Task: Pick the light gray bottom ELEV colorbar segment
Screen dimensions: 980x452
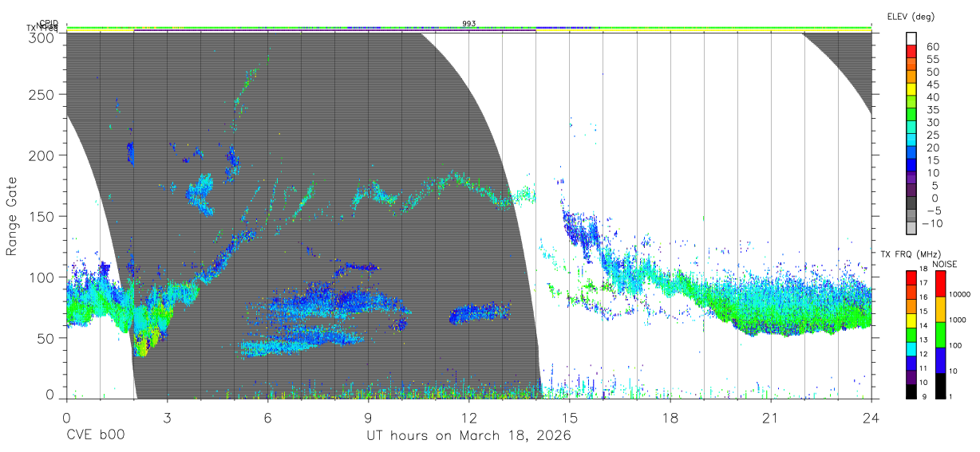Action: click(911, 226)
